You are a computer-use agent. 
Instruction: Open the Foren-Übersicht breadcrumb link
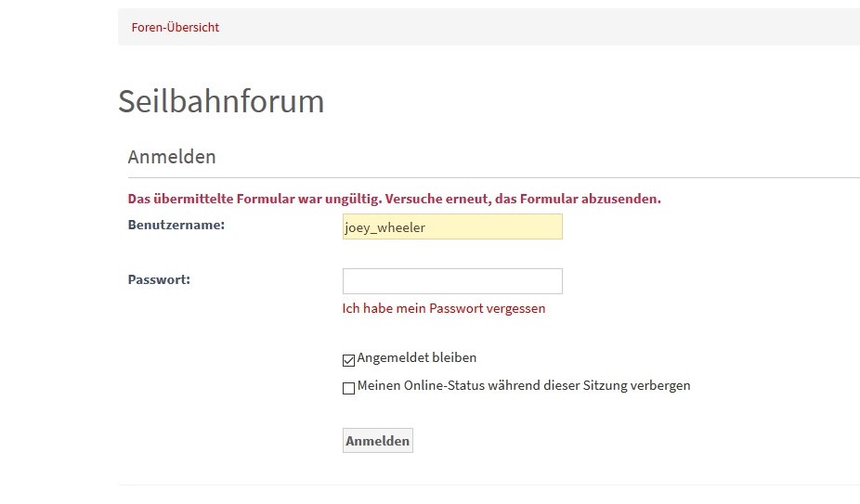(176, 27)
